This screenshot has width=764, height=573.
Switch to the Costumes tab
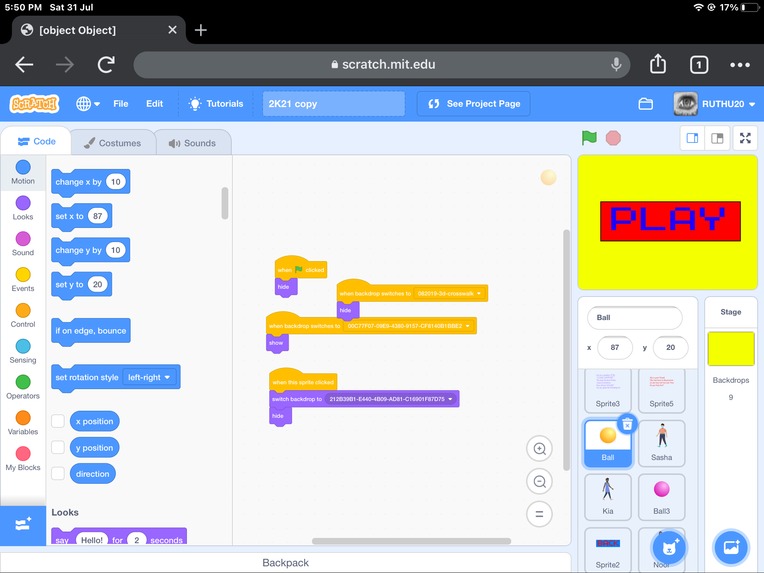point(113,143)
